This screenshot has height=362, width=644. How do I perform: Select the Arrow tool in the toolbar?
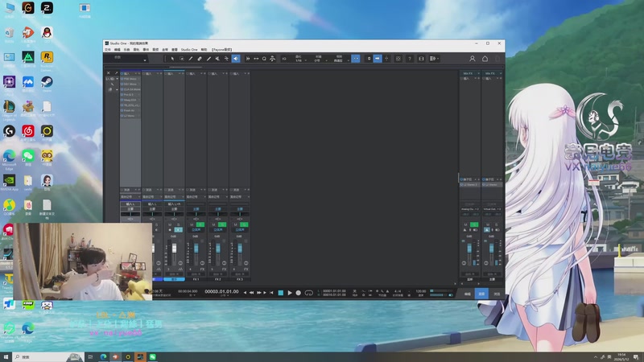click(172, 59)
